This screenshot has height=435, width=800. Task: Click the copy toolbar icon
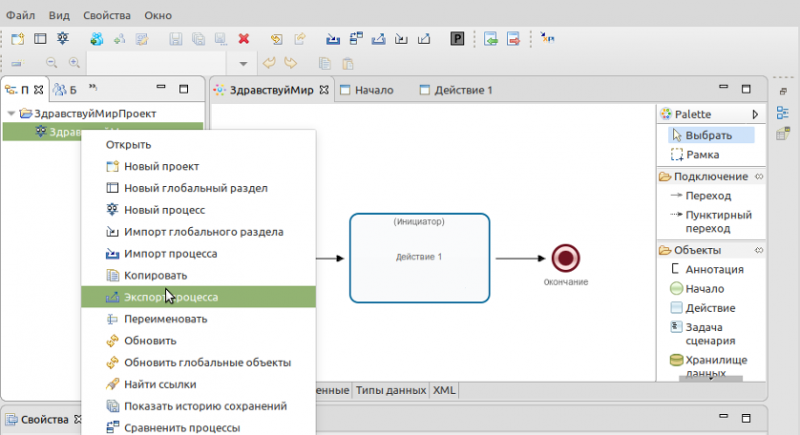(324, 63)
